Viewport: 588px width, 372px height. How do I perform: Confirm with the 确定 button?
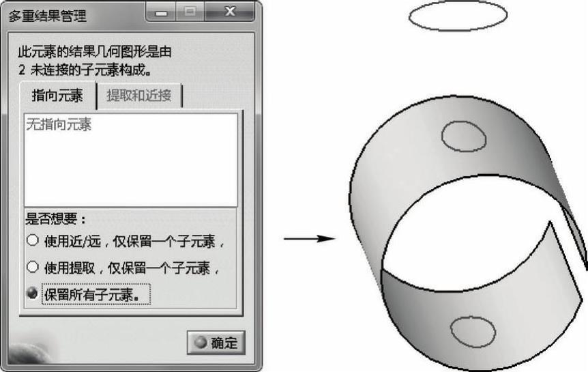click(x=216, y=343)
